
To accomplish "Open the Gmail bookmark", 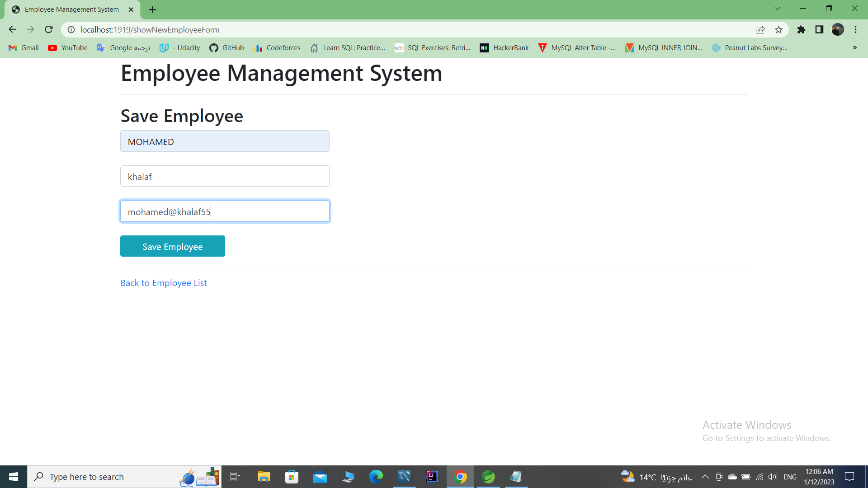I will (x=23, y=47).
